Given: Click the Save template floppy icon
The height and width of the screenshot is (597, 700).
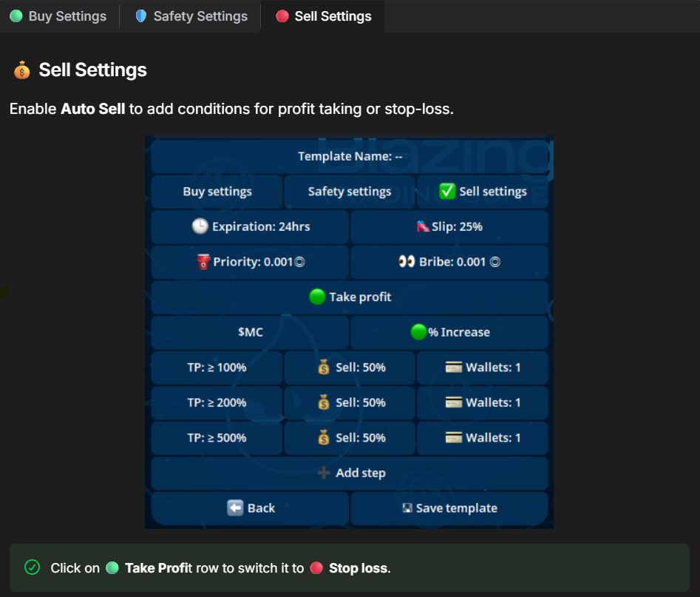Looking at the screenshot, I should tap(407, 508).
